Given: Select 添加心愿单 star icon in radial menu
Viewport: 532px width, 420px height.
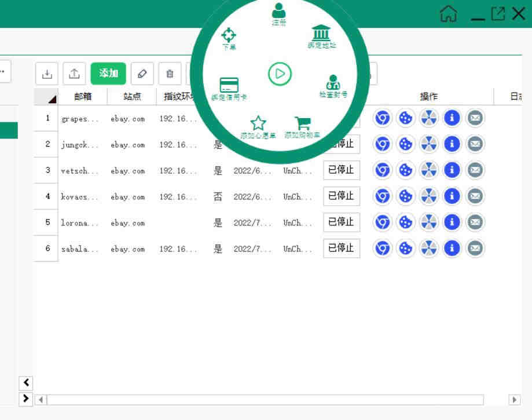Looking at the screenshot, I should 258,127.
